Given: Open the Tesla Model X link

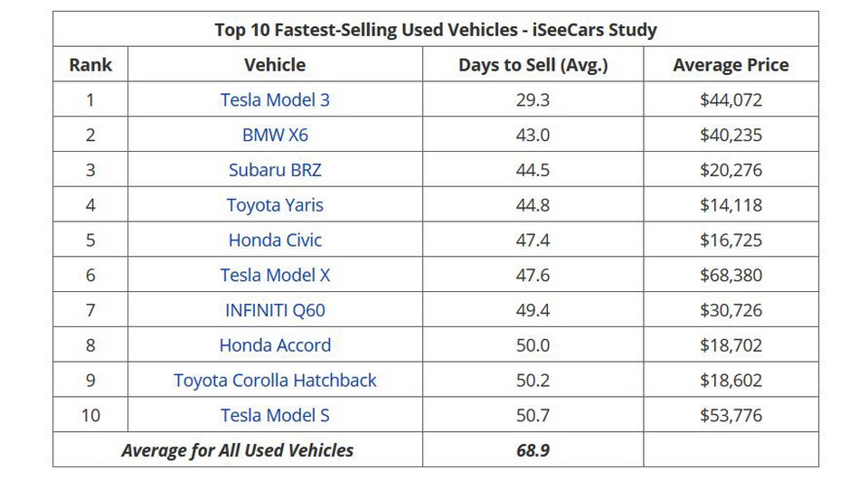Looking at the screenshot, I should pos(275,275).
